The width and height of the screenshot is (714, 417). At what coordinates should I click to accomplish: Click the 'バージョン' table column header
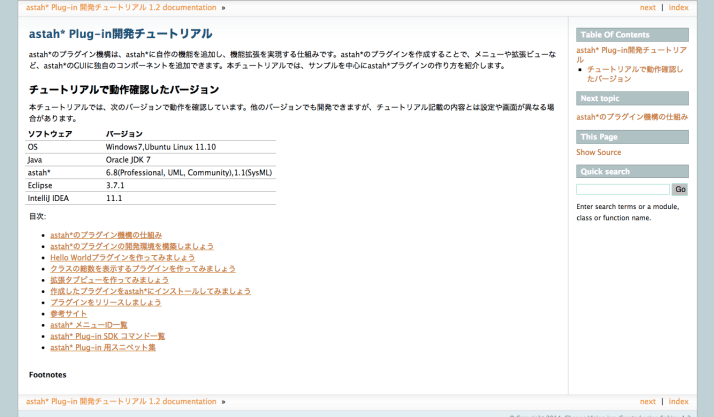pos(124,134)
